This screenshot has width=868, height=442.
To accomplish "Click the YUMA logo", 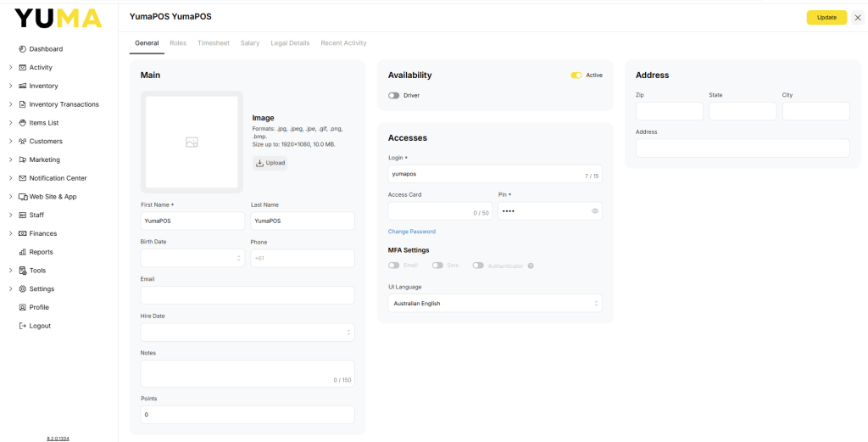I will click(x=58, y=18).
